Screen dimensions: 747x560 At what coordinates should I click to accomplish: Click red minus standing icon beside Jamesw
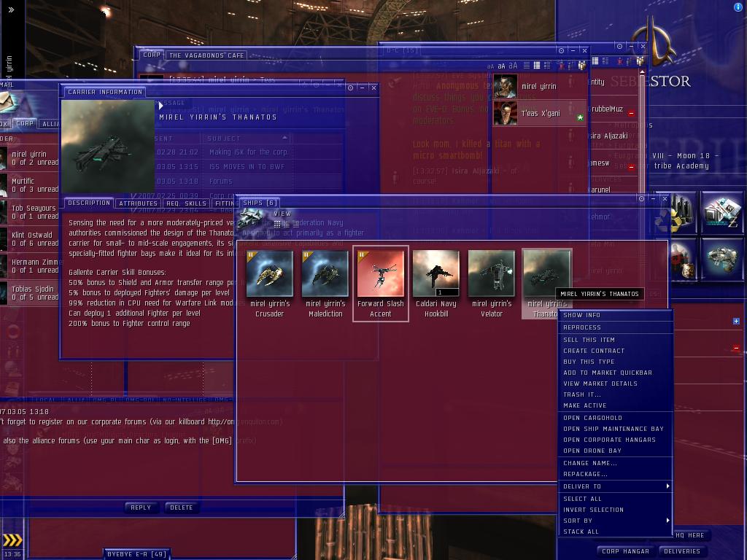pos(631,167)
